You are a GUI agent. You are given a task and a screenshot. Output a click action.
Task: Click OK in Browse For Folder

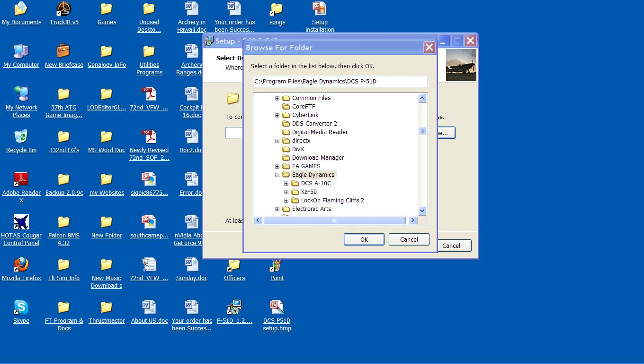coord(364,239)
